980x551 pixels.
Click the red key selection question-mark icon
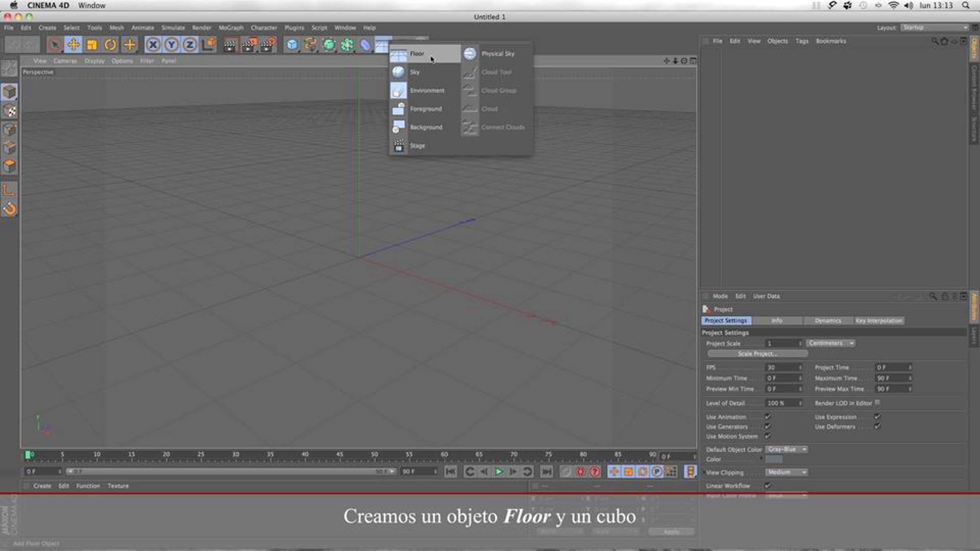[x=595, y=472]
